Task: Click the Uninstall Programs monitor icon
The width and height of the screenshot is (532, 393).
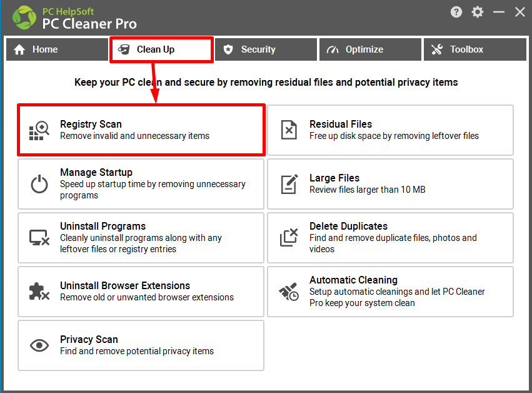Action: 39,237
